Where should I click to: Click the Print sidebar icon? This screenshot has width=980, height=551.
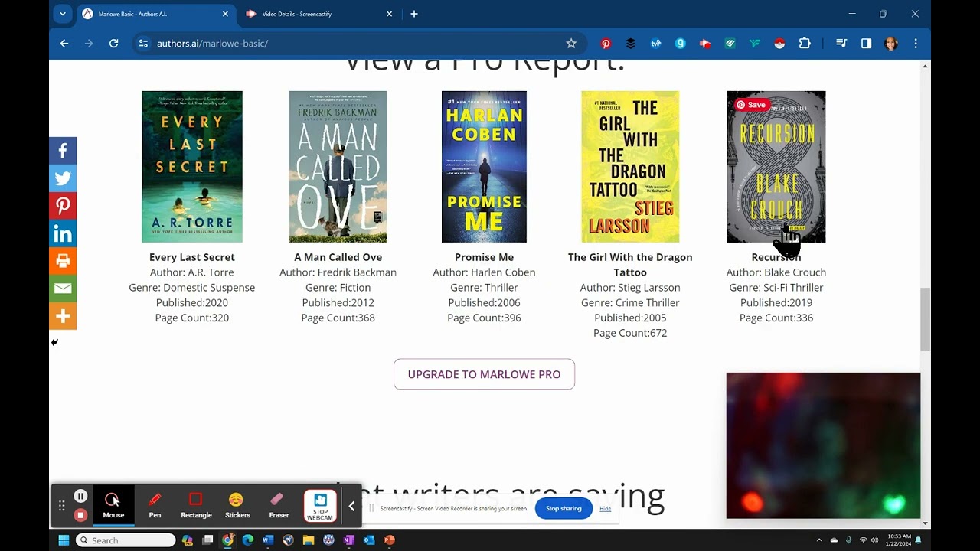coord(63,261)
